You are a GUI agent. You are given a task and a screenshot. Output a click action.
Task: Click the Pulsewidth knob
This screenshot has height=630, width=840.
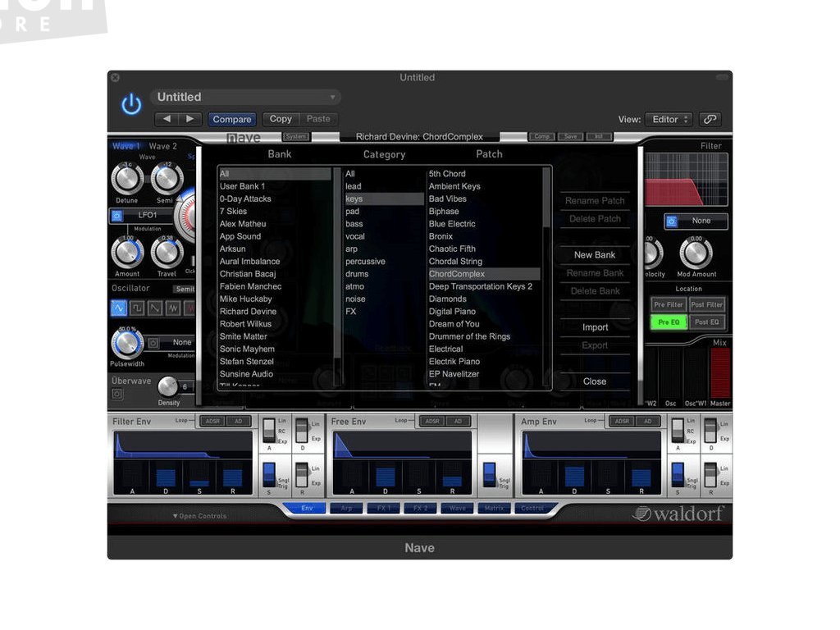coord(127,344)
